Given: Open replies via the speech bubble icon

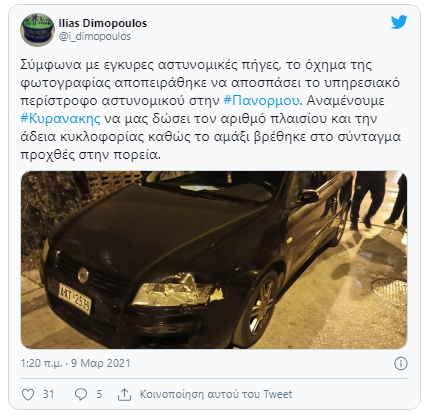Looking at the screenshot, I should pos(81,394).
